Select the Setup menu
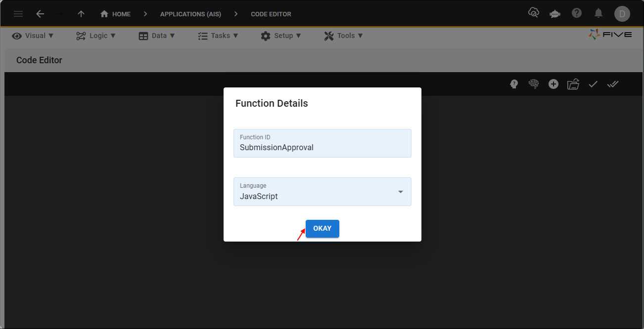Viewport: 644px width, 329px height. click(281, 35)
